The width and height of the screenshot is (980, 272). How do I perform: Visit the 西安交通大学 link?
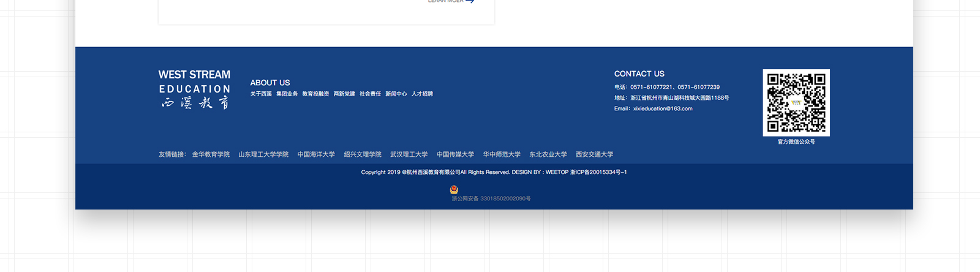[x=594, y=154]
